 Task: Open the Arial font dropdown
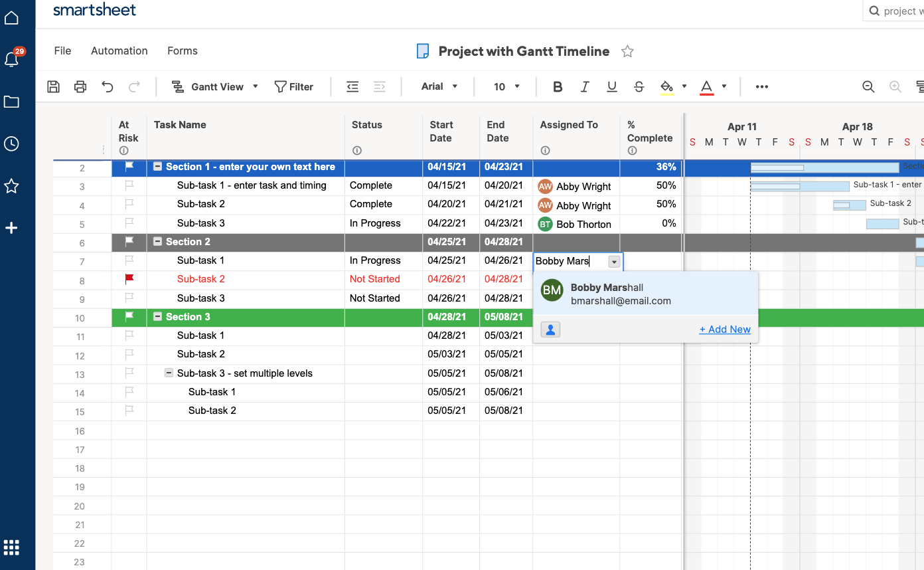point(439,86)
